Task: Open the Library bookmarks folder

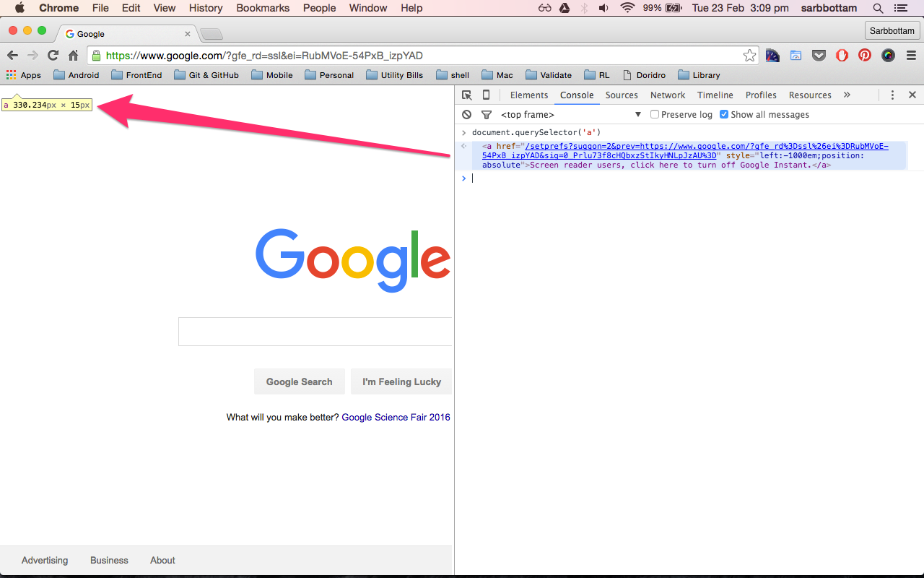Action: (x=699, y=75)
